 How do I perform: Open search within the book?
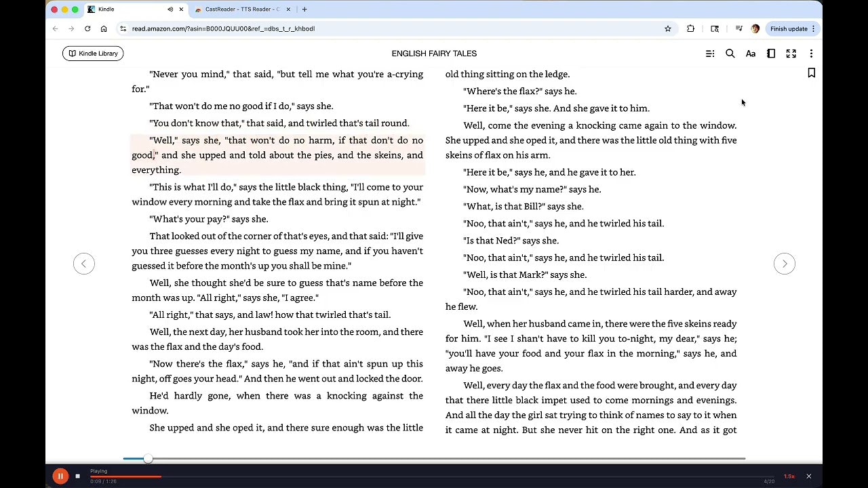[x=730, y=53]
